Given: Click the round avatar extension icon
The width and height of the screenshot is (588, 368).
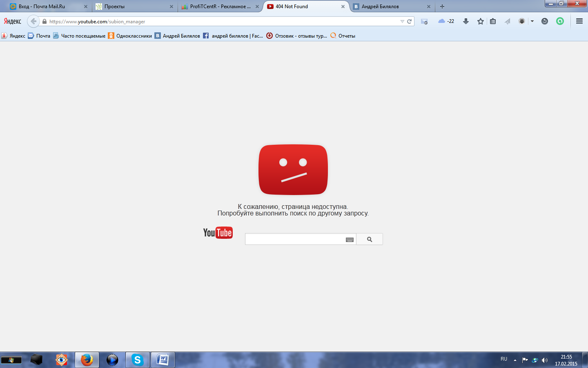Looking at the screenshot, I should 522,21.
